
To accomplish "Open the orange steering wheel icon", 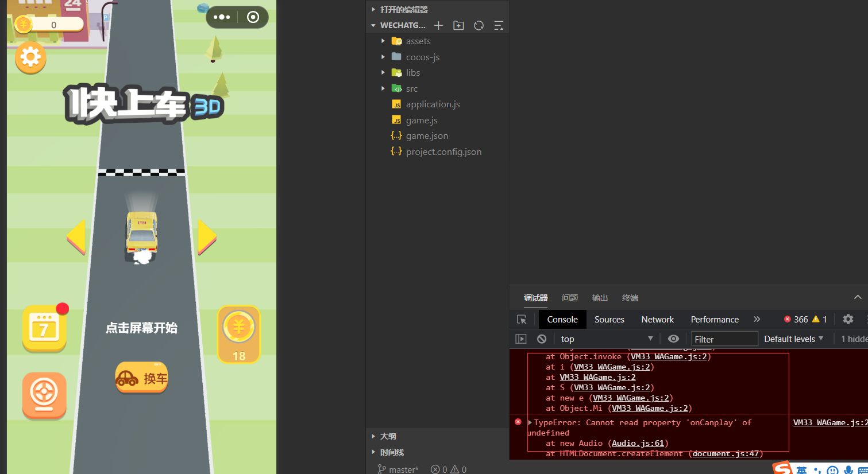I will 44,395.
